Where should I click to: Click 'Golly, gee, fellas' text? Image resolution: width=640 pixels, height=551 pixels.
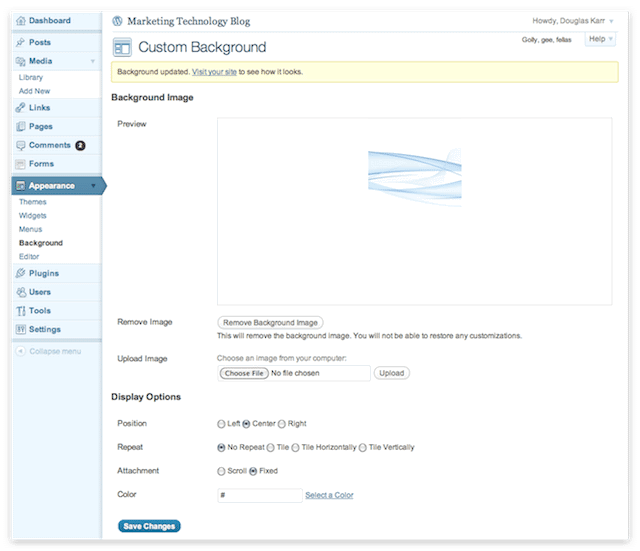click(x=547, y=40)
